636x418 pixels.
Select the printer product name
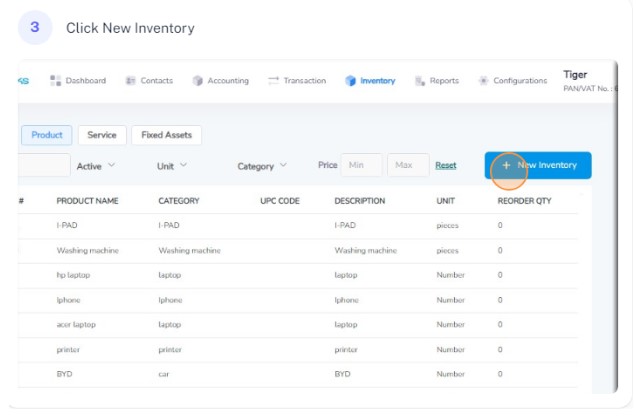pos(68,350)
